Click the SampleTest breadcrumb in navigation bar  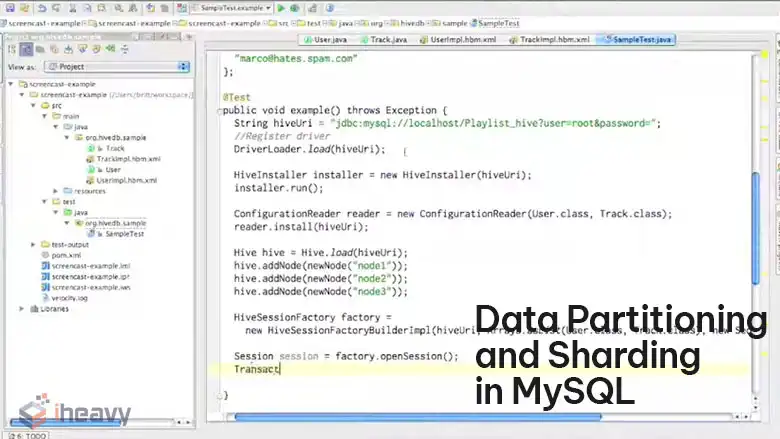pos(498,23)
